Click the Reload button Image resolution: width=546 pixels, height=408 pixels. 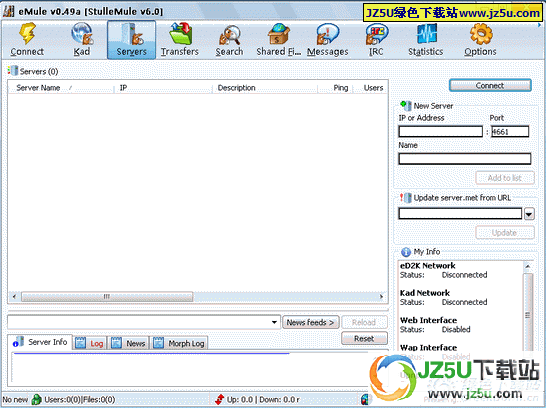[x=364, y=322]
